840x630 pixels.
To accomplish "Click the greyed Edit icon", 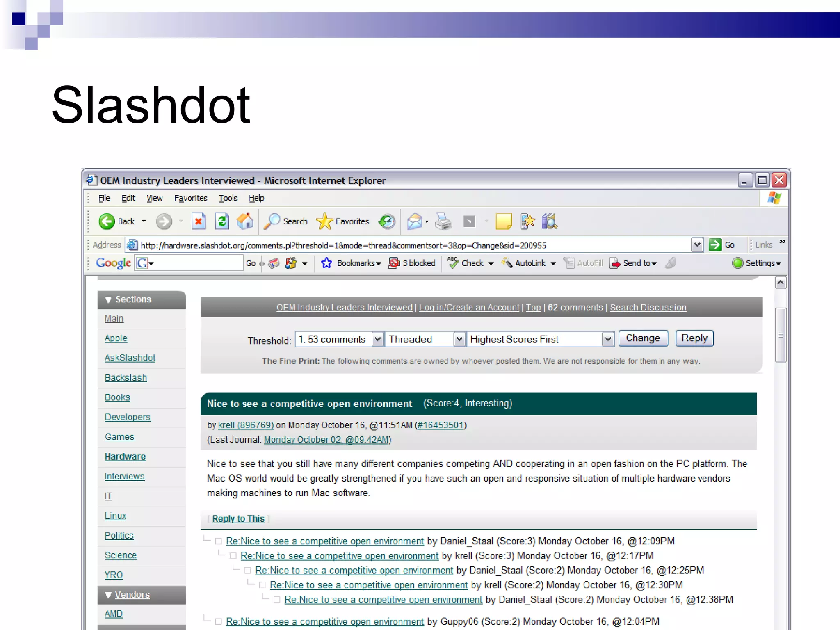I will pyautogui.click(x=469, y=221).
